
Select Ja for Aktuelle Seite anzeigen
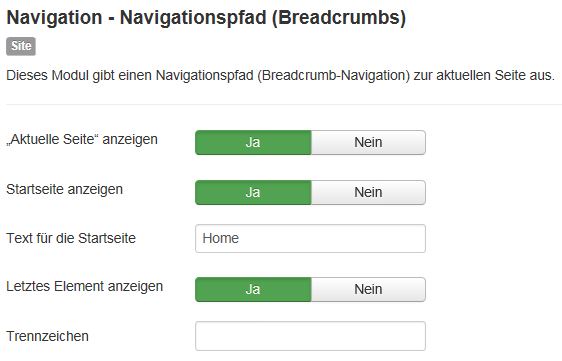coord(253,142)
